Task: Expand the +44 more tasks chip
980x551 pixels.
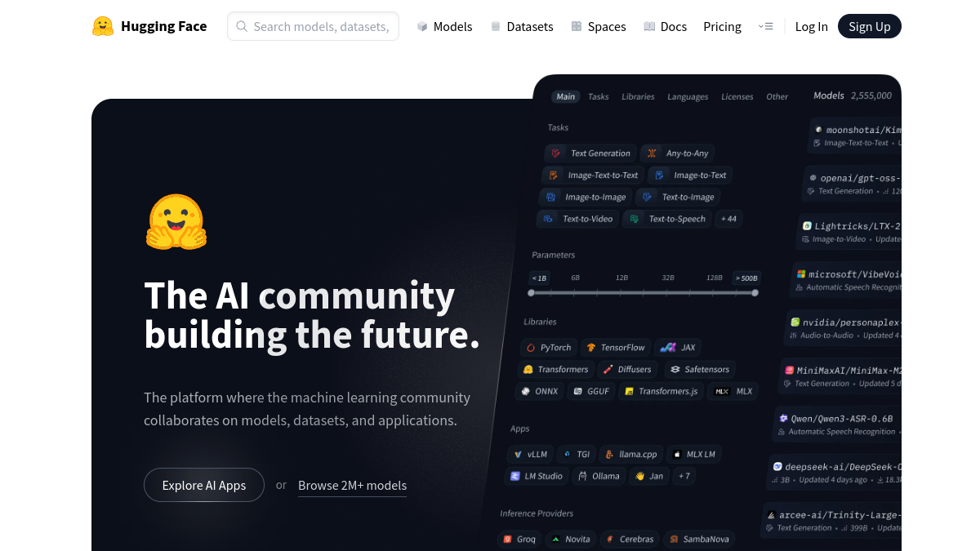Action: pos(728,219)
